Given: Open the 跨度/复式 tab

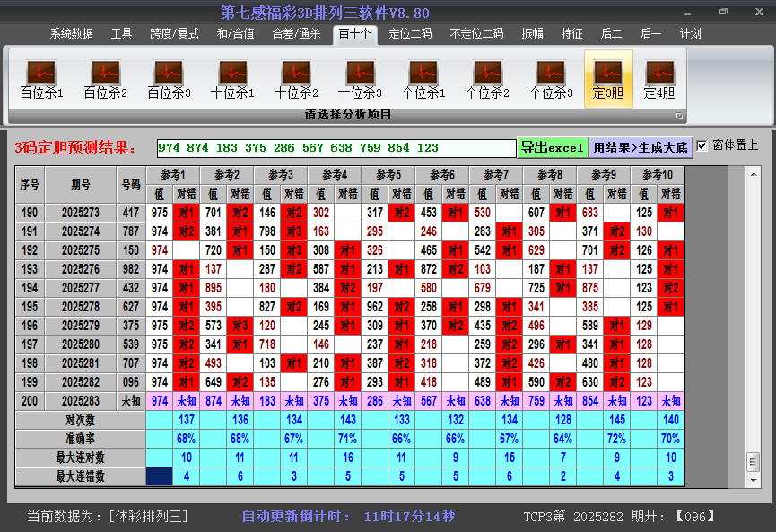Looking at the screenshot, I should [174, 34].
